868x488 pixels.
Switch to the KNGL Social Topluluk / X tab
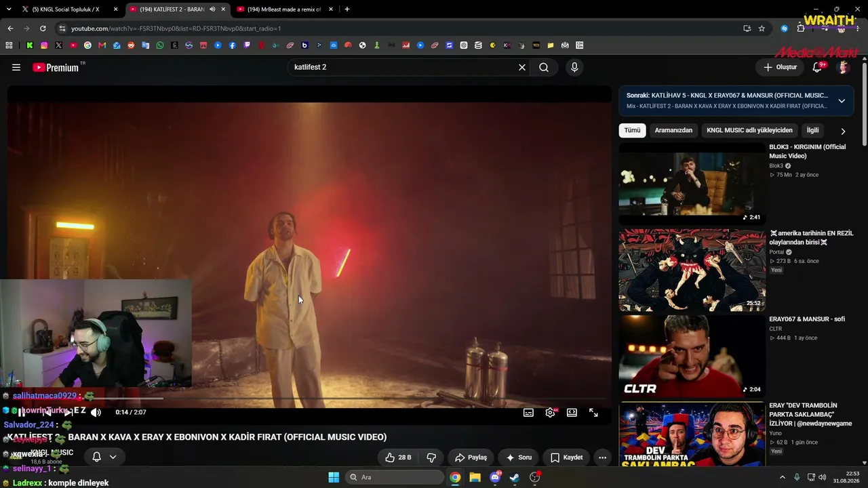pyautogui.click(x=65, y=9)
